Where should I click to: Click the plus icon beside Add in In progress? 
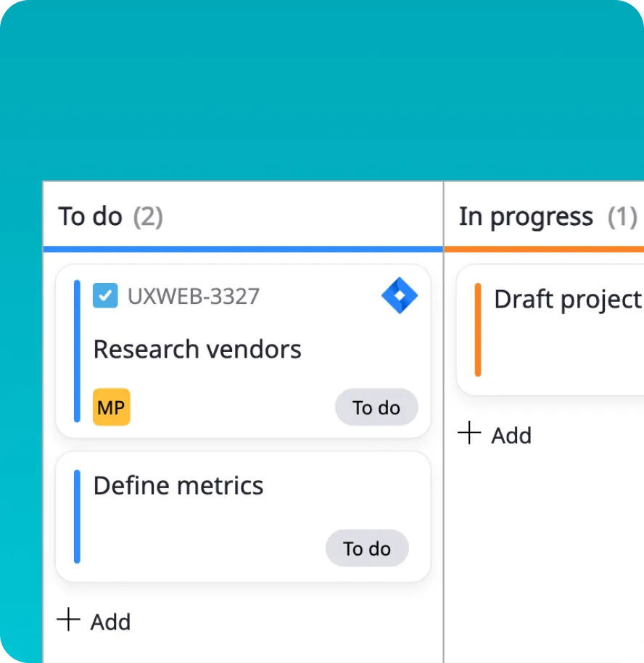click(469, 434)
